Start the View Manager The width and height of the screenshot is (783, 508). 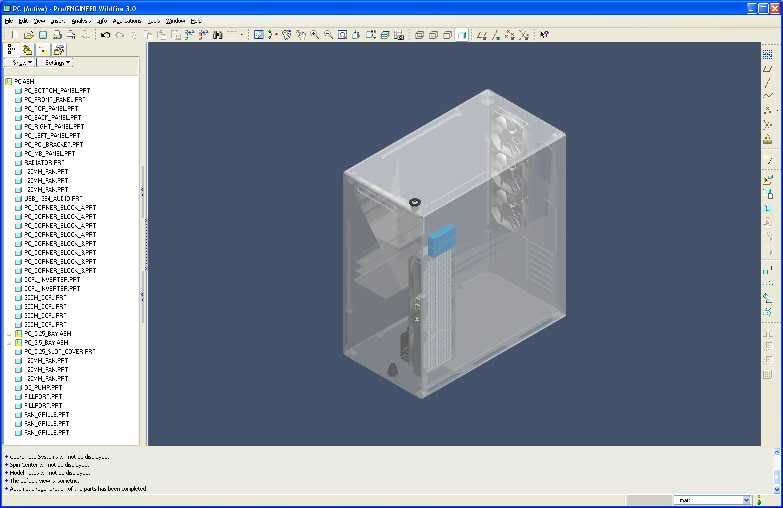pos(398,35)
